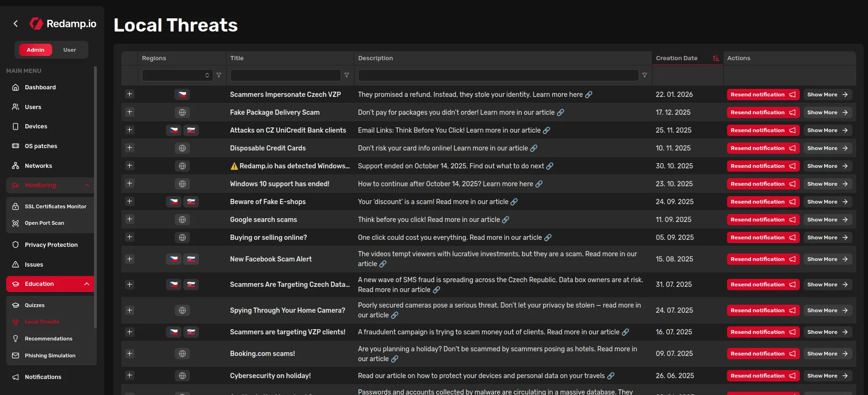
Task: Switch to User mode toggle
Action: (70, 50)
